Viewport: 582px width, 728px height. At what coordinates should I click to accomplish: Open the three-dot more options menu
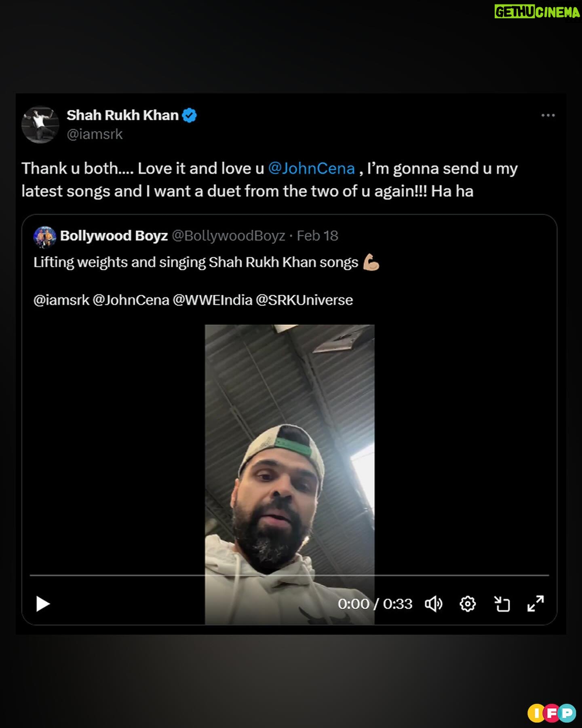[548, 116]
